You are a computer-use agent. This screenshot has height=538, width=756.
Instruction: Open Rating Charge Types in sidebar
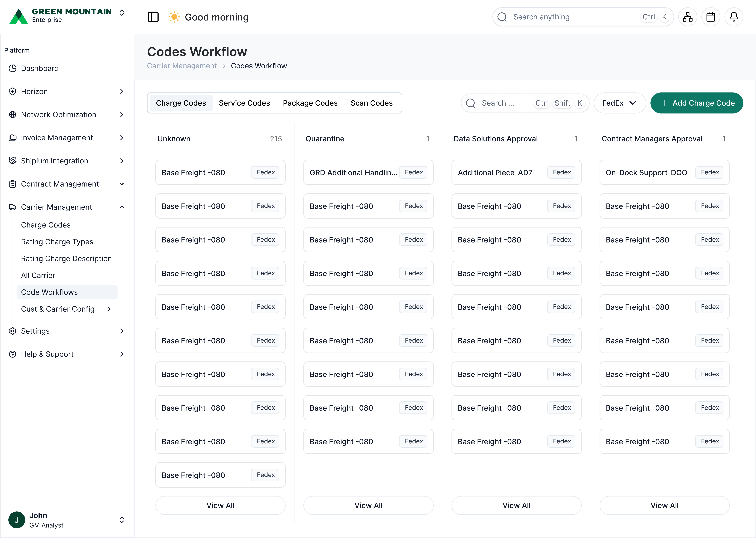coord(57,242)
